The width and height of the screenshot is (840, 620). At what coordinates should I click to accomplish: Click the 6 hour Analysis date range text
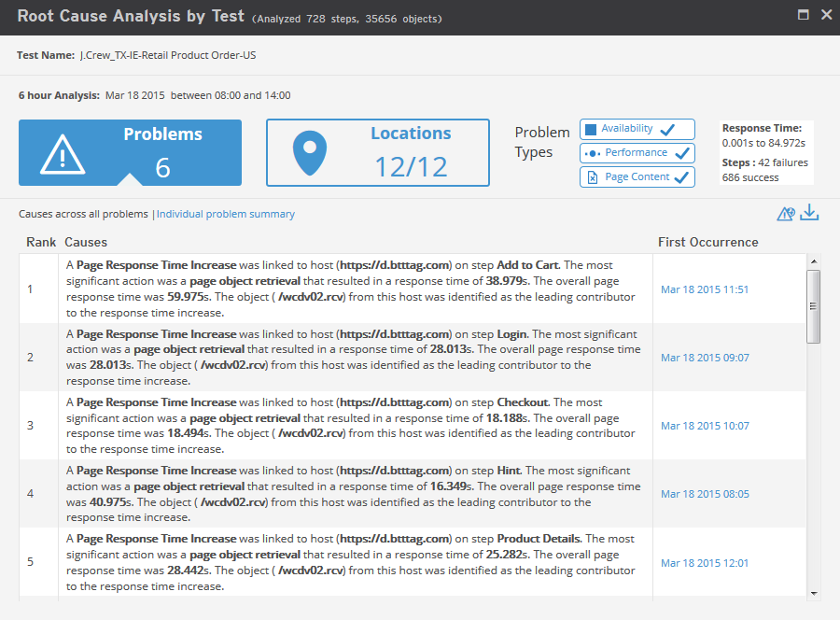click(198, 95)
